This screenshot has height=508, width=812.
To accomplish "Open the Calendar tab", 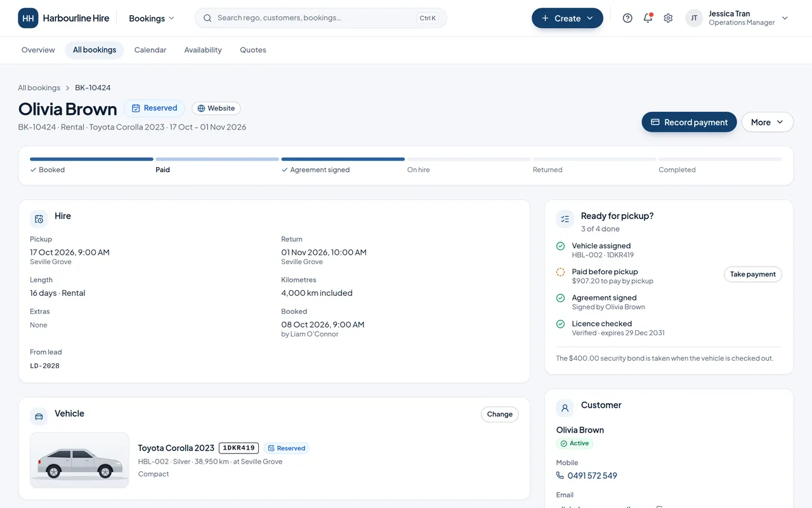I will coord(150,50).
